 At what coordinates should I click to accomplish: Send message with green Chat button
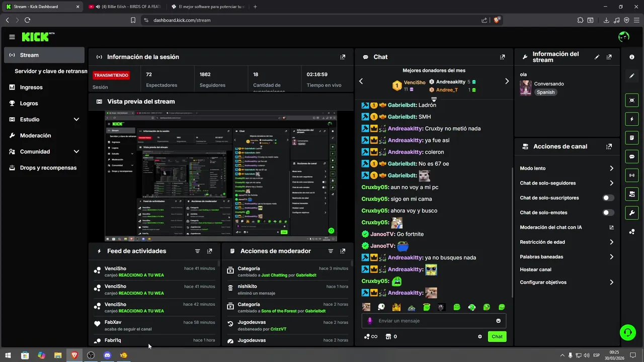coord(497,337)
